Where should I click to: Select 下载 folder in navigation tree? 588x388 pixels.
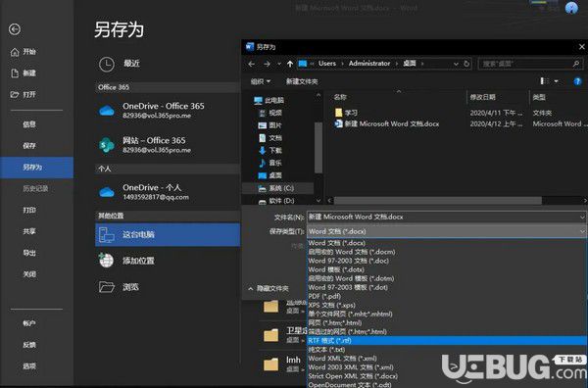tap(270, 150)
